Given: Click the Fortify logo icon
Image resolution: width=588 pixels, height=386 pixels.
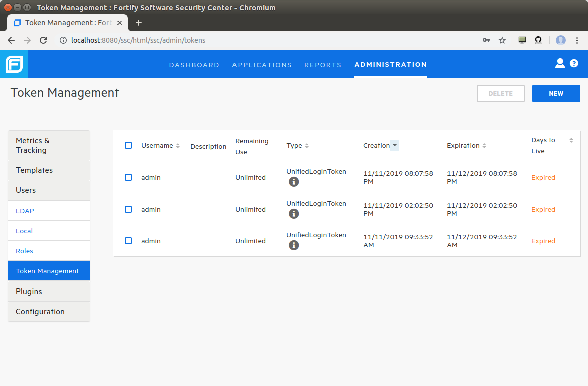Looking at the screenshot, I should (14, 64).
